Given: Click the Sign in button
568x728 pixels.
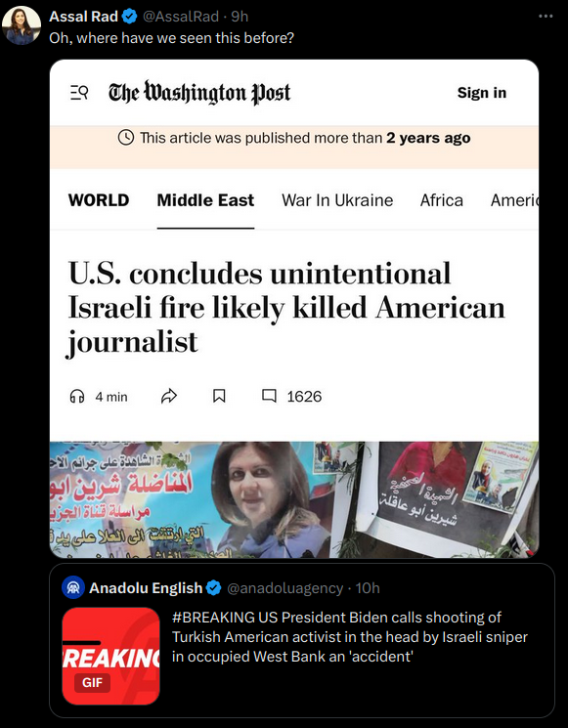Looking at the screenshot, I should [482, 93].
